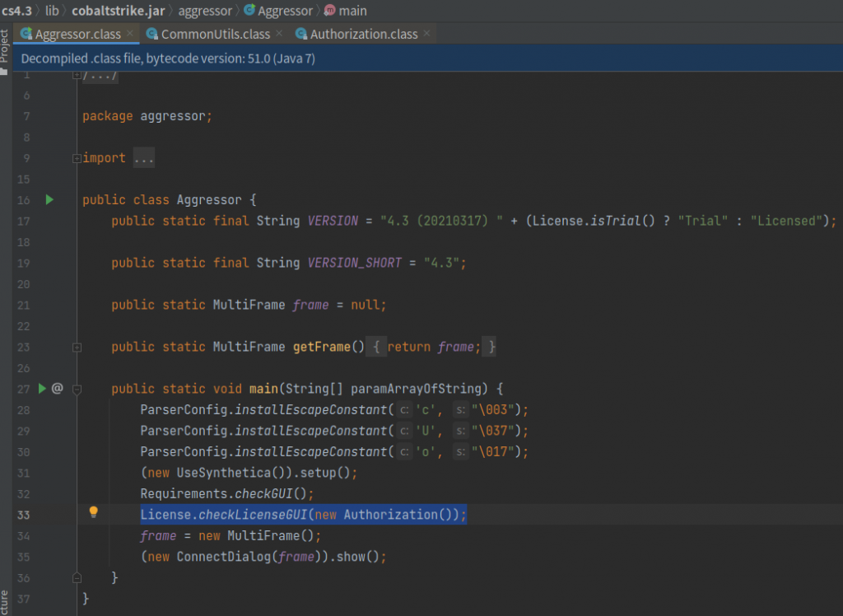Click the run icon beside class Aggressor
This screenshot has height=616, width=843.
pyautogui.click(x=49, y=199)
